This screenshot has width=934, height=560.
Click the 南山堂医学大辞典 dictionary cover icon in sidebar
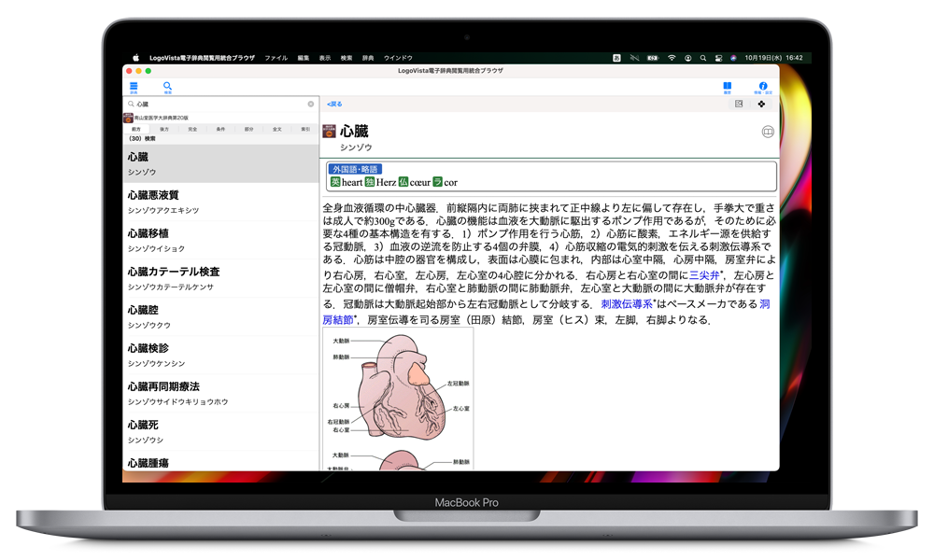[128, 118]
